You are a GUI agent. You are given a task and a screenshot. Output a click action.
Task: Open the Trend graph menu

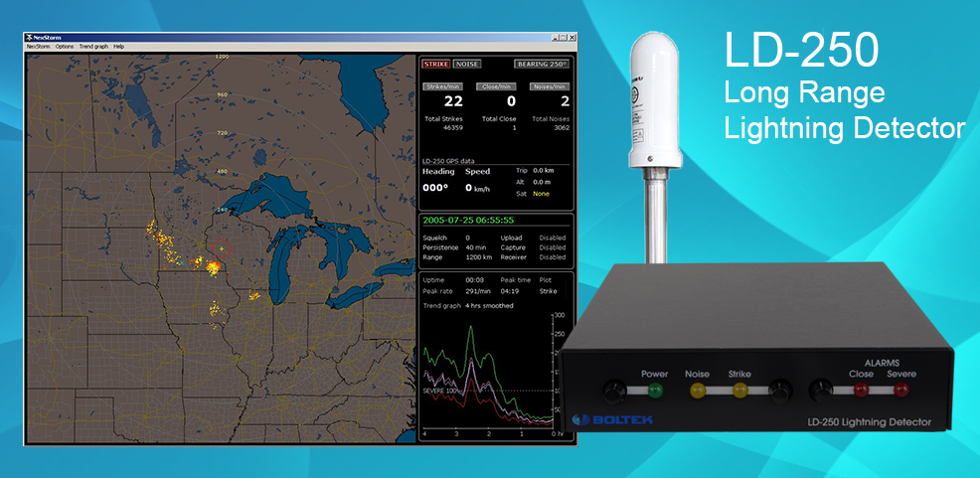pyautogui.click(x=93, y=47)
